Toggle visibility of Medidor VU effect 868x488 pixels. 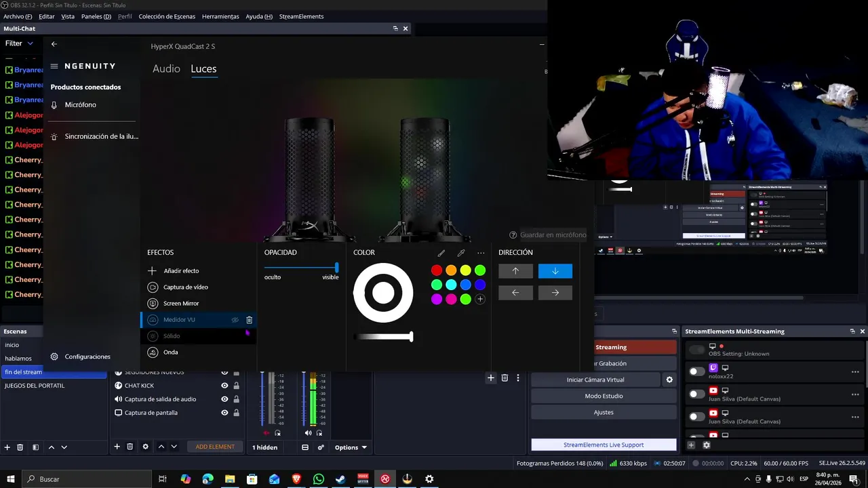tap(235, 320)
